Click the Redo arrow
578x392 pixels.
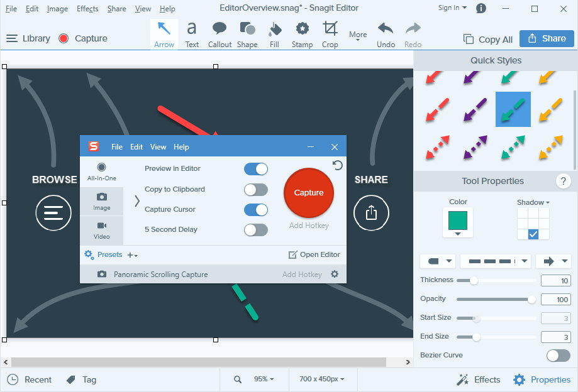[413, 35]
